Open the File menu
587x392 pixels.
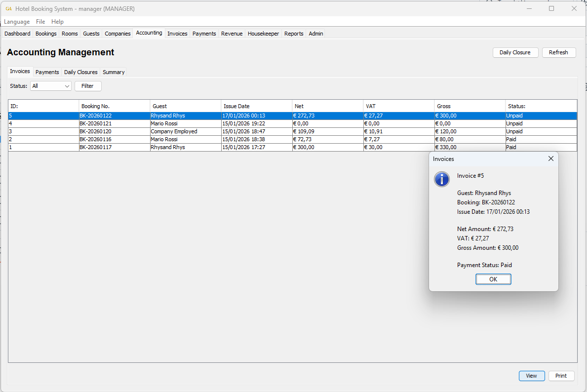click(40, 22)
